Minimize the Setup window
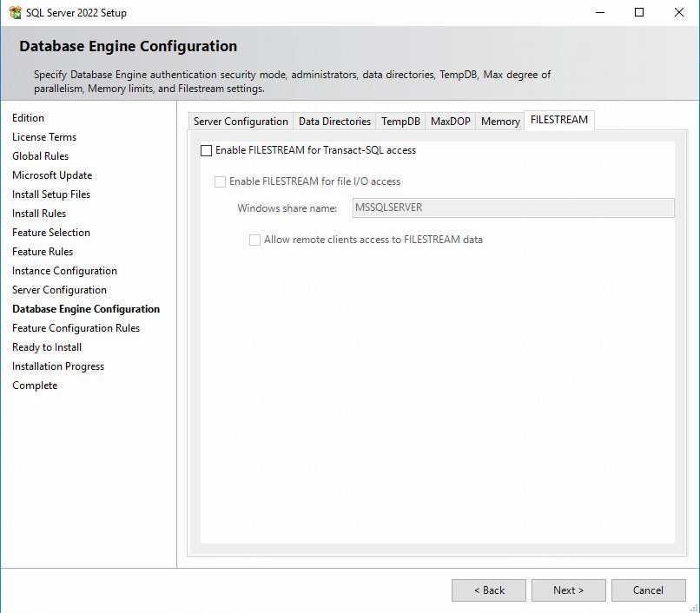 (x=600, y=12)
